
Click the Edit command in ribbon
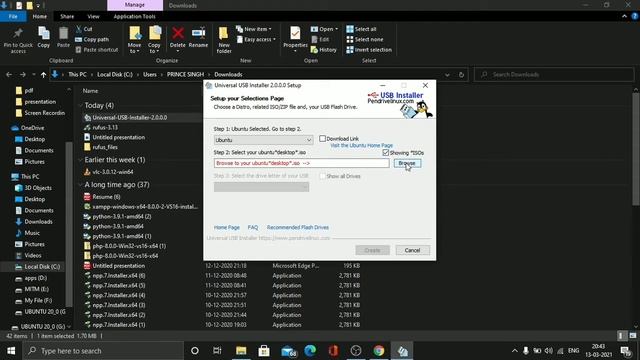point(320,40)
